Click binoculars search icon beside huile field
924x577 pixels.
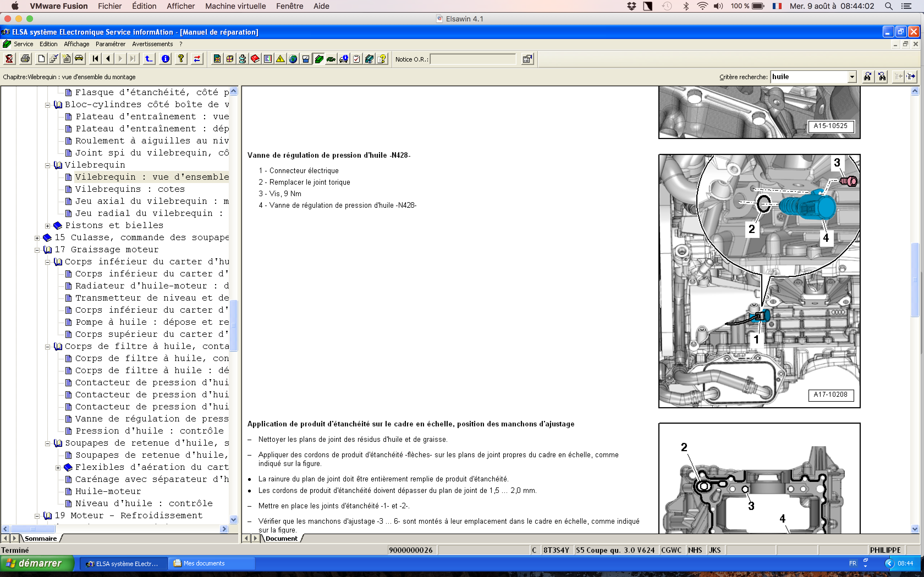pyautogui.click(x=868, y=77)
